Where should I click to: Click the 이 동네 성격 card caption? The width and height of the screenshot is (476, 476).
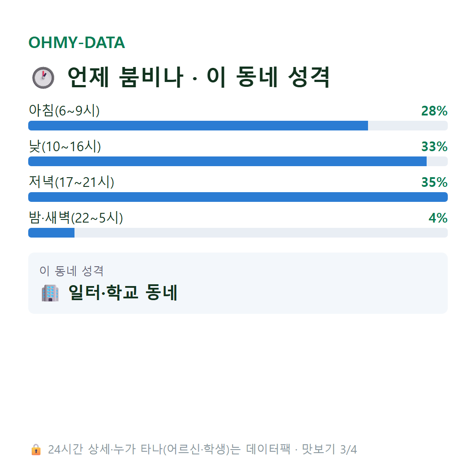pyautogui.click(x=72, y=271)
